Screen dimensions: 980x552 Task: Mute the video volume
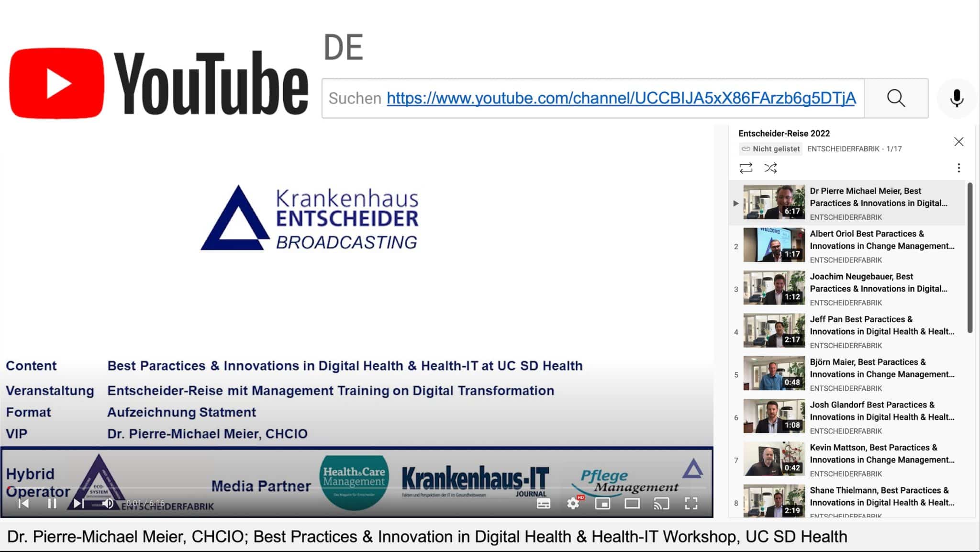108,503
